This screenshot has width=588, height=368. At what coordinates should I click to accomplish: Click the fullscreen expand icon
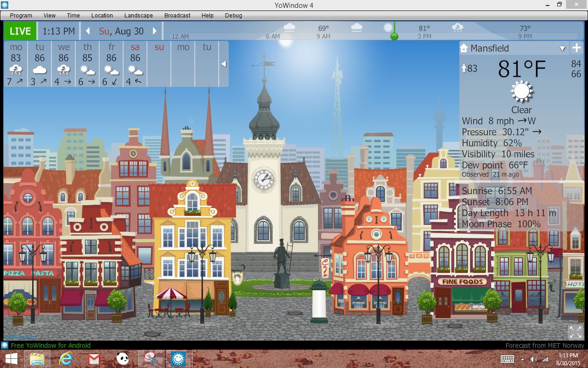coord(575,332)
